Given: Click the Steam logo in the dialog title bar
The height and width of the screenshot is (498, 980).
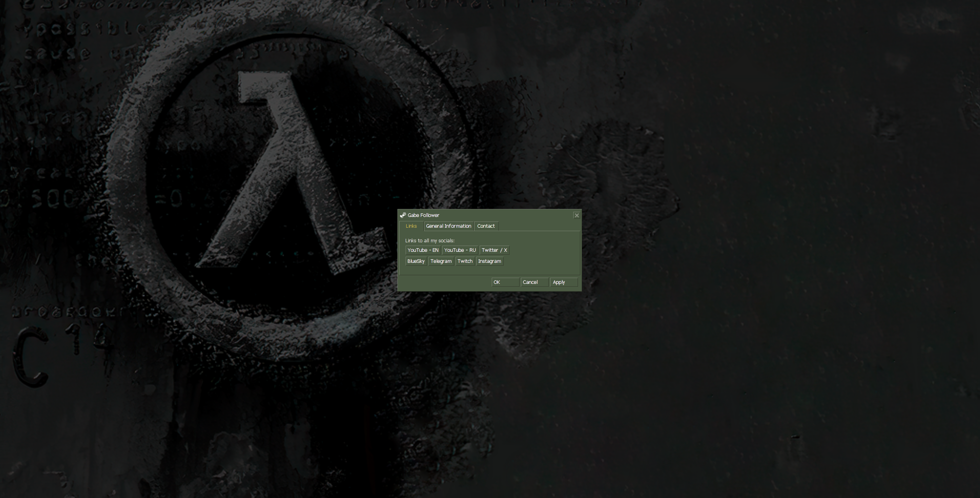Looking at the screenshot, I should 403,215.
